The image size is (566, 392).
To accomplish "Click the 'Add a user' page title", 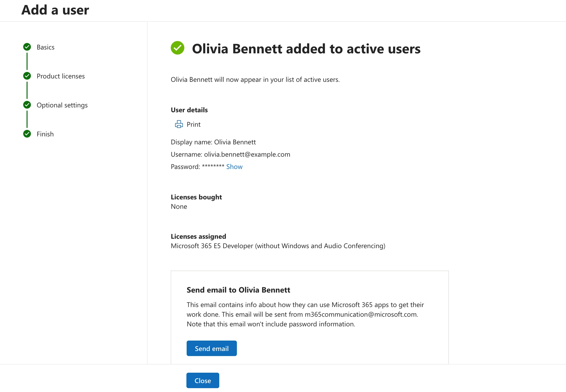I will tap(55, 10).
